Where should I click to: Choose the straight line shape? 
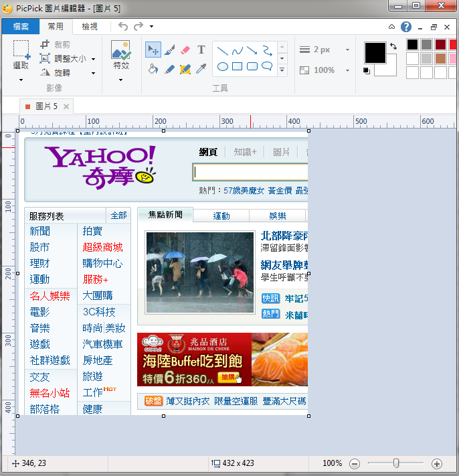[x=223, y=51]
